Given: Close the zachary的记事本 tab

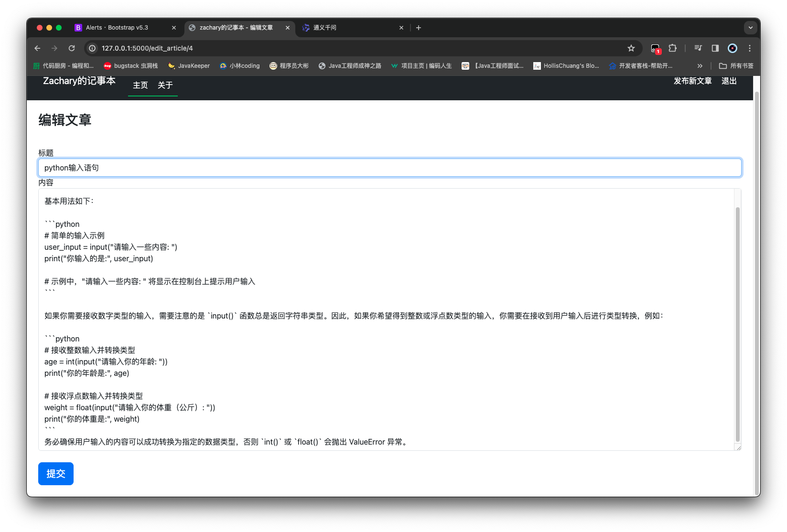Looking at the screenshot, I should tap(288, 28).
